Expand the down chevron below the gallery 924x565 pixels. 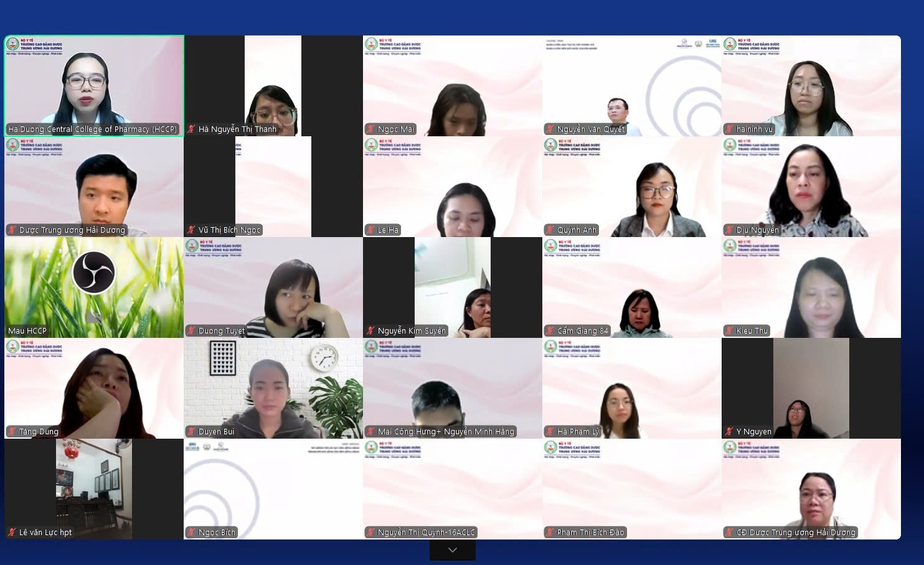pos(453,550)
